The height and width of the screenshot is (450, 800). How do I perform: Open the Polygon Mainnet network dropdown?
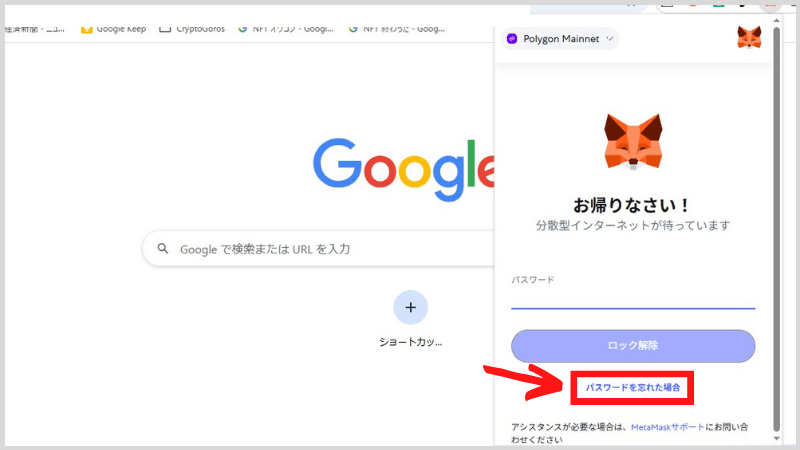pyautogui.click(x=560, y=39)
